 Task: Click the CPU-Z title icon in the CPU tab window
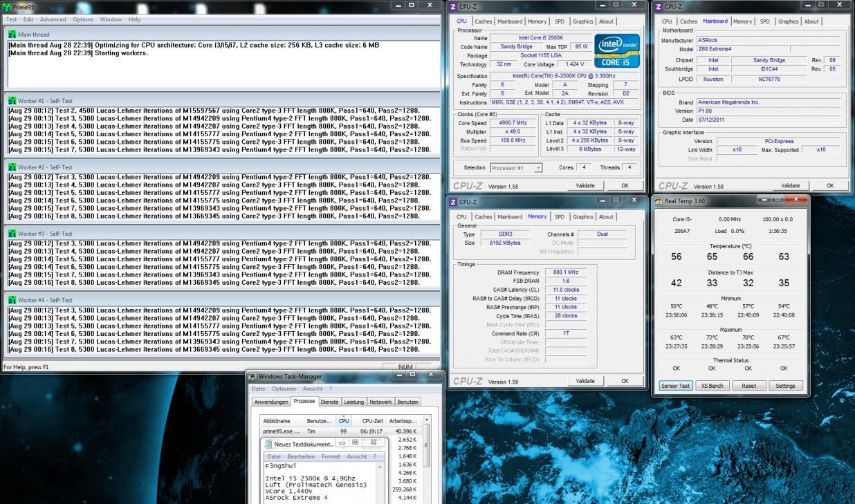click(x=453, y=6)
